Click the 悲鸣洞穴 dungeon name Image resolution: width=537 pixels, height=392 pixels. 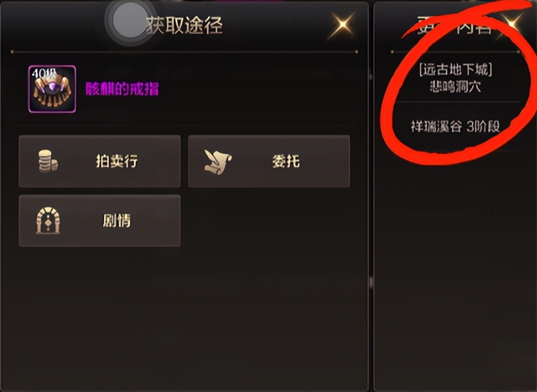456,87
